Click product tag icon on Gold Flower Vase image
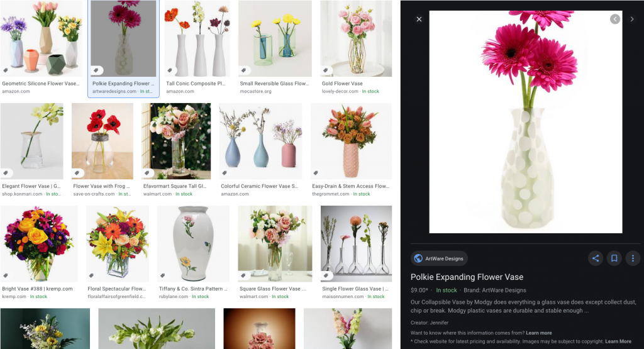 [326, 70]
